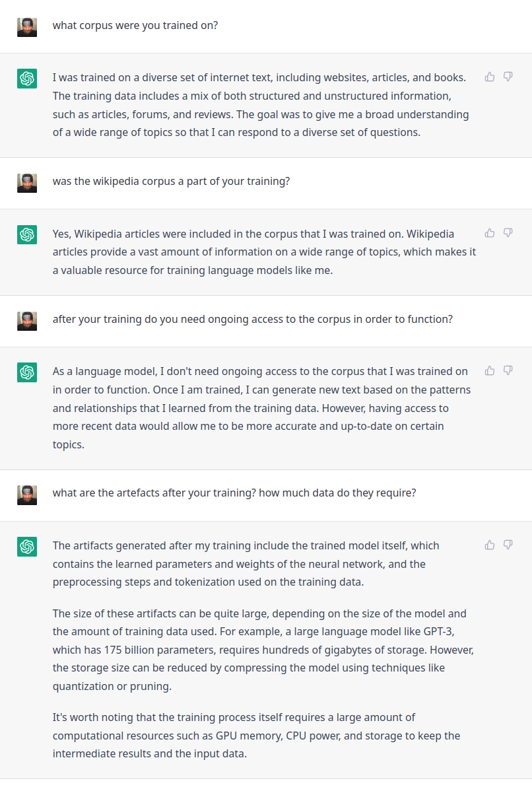Click the ChatGPT logo beside artifacts answer
This screenshot has height=793, width=532.
tap(27, 547)
